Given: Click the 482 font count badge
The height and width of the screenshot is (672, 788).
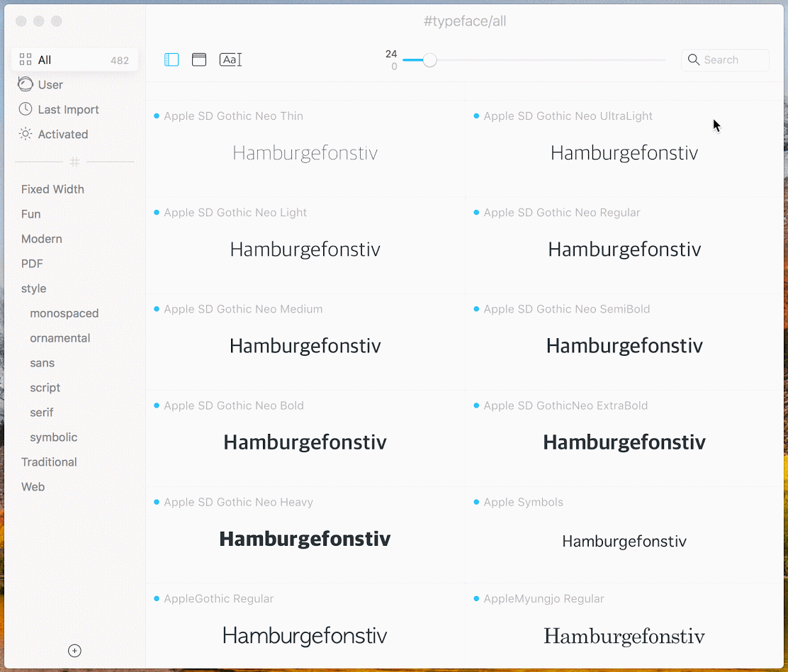Looking at the screenshot, I should point(120,60).
